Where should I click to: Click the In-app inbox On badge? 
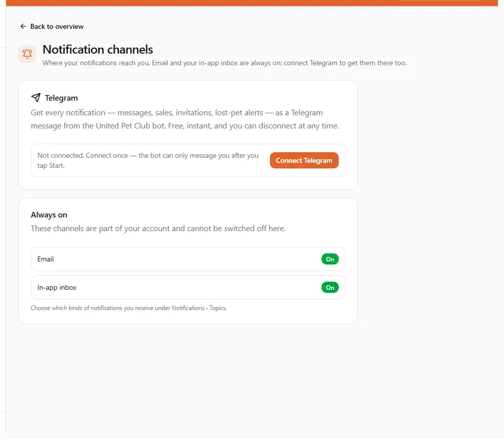(x=330, y=287)
